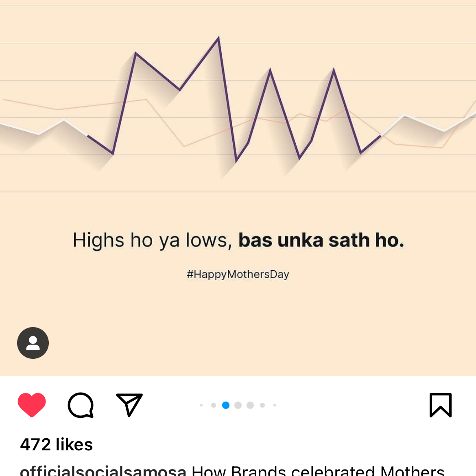View the 472 likes list
Image resolution: width=476 pixels, height=476 pixels.
(x=56, y=444)
